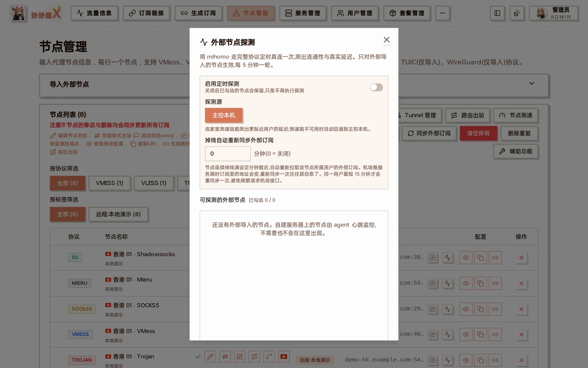
Task: Filter nodes by VLESS (1)
Action: (154, 183)
